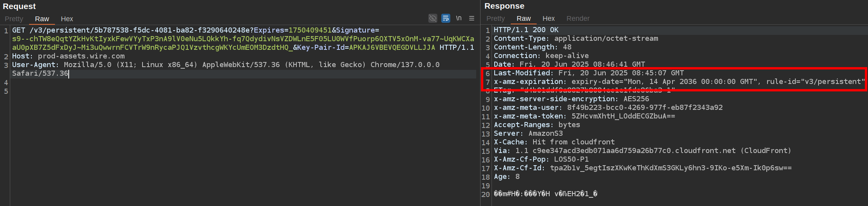Screen dimensions: 868x206
Task: Open the Render tab in Response
Action: [577, 18]
